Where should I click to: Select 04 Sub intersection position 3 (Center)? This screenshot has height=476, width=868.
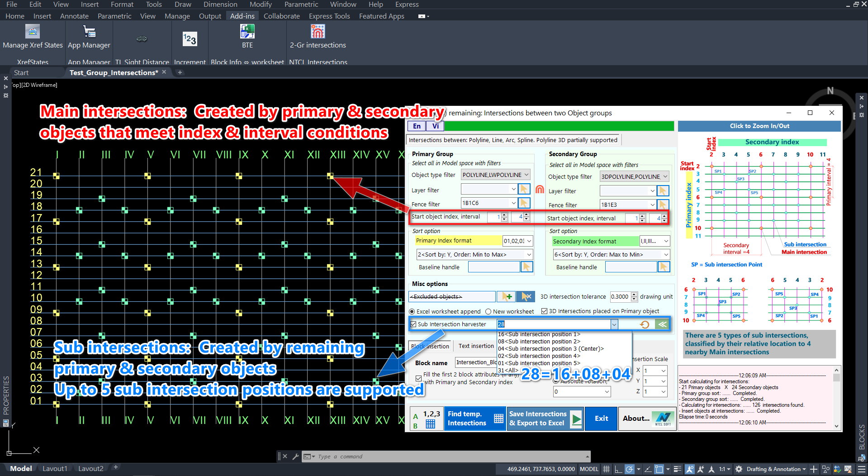click(550, 349)
